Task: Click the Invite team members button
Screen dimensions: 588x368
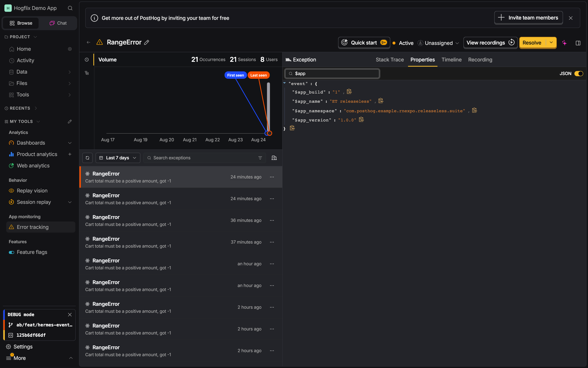Action: (528, 18)
